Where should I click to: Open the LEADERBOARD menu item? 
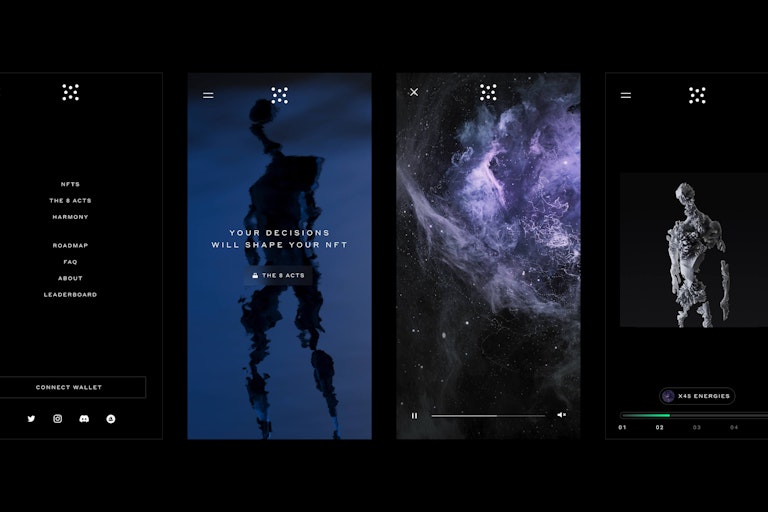(70, 294)
